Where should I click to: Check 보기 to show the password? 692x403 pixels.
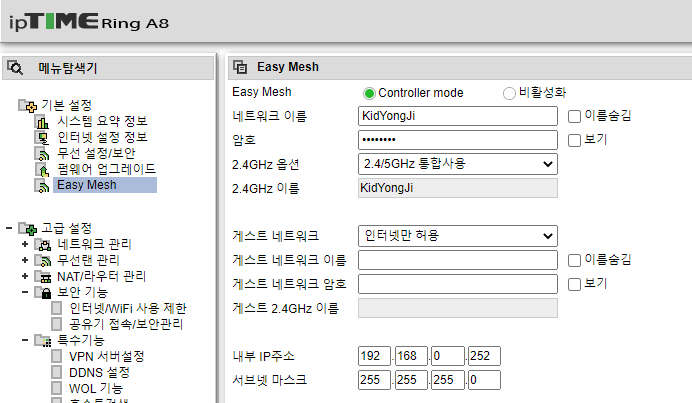click(574, 140)
